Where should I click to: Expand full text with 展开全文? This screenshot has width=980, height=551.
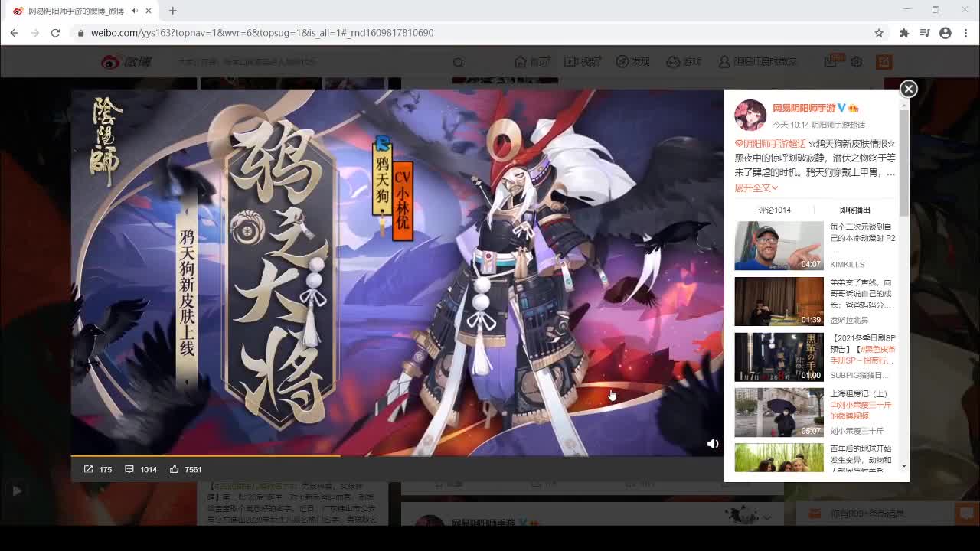(x=756, y=187)
